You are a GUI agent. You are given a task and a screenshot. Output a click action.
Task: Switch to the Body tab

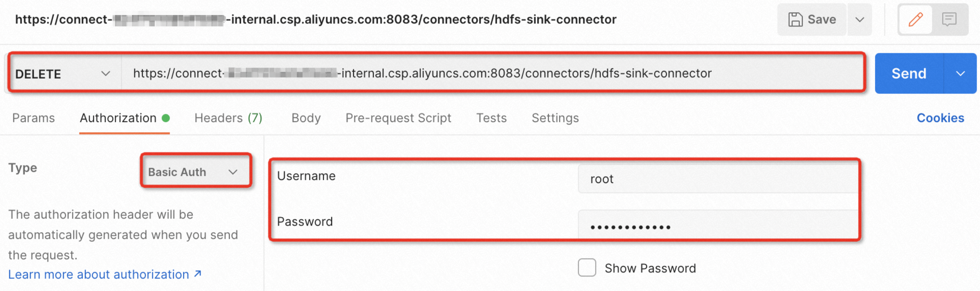coord(306,118)
